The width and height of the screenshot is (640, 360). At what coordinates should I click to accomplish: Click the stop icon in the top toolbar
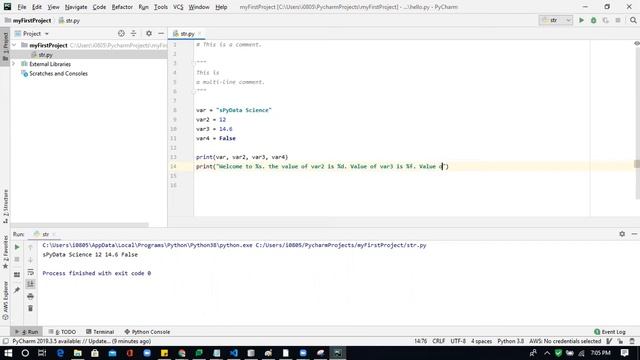[618, 20]
